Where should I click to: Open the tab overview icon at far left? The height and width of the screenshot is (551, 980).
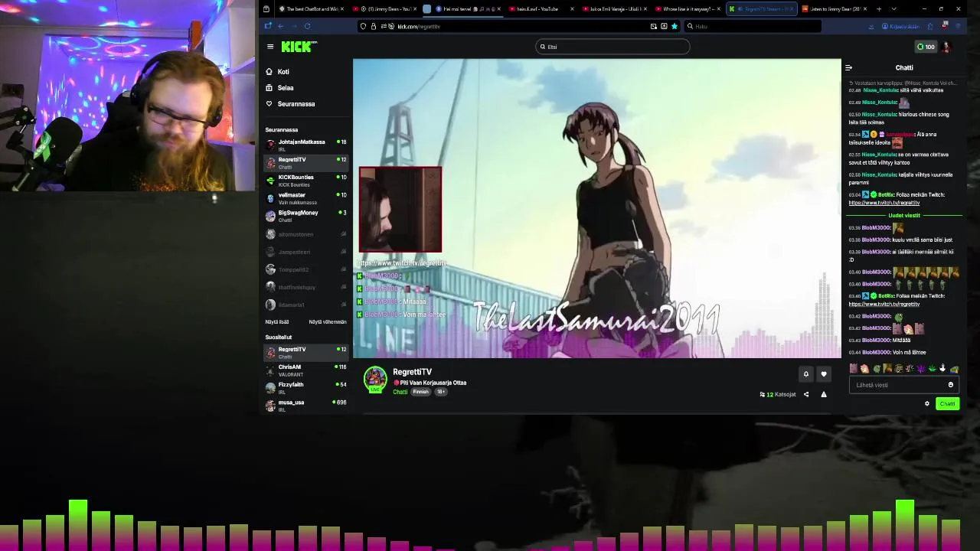pos(266,9)
